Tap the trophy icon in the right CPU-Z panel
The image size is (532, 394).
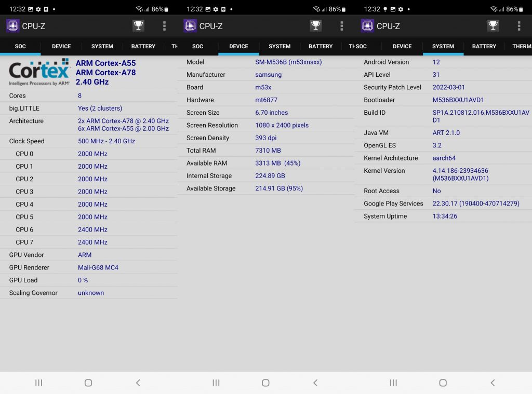[x=493, y=26]
